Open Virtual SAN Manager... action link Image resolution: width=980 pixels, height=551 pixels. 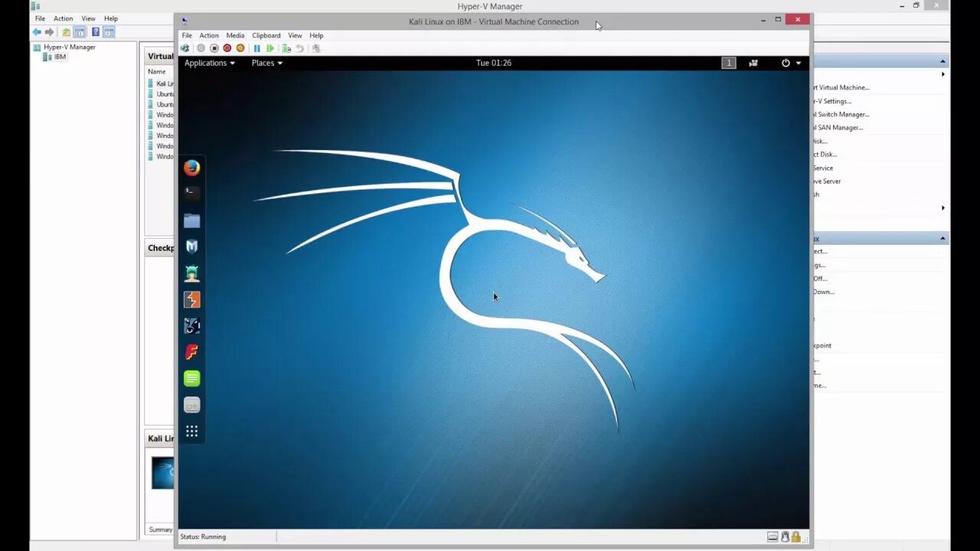pyautogui.click(x=838, y=128)
